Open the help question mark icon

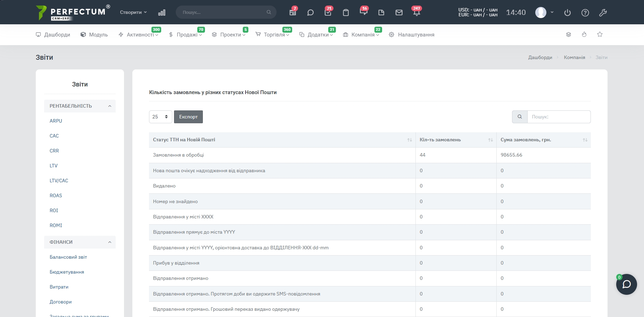(585, 12)
